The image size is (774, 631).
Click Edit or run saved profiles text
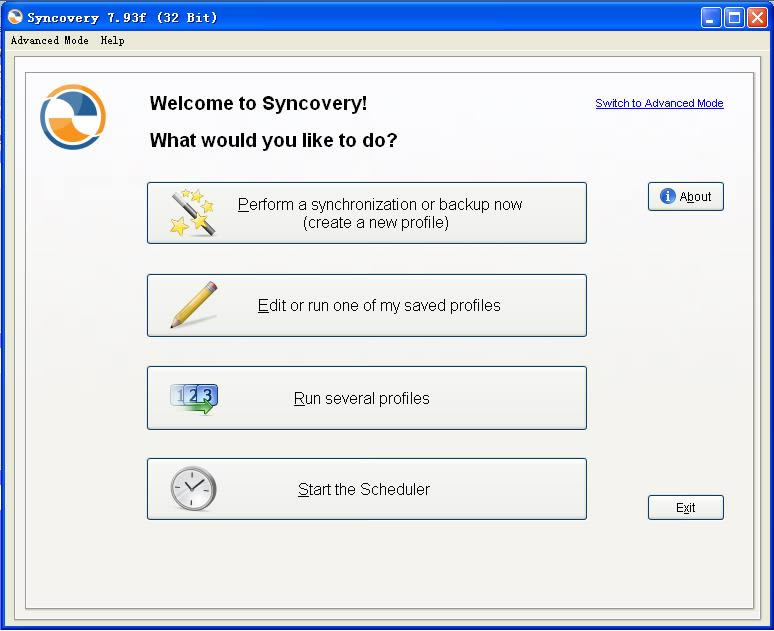379,306
